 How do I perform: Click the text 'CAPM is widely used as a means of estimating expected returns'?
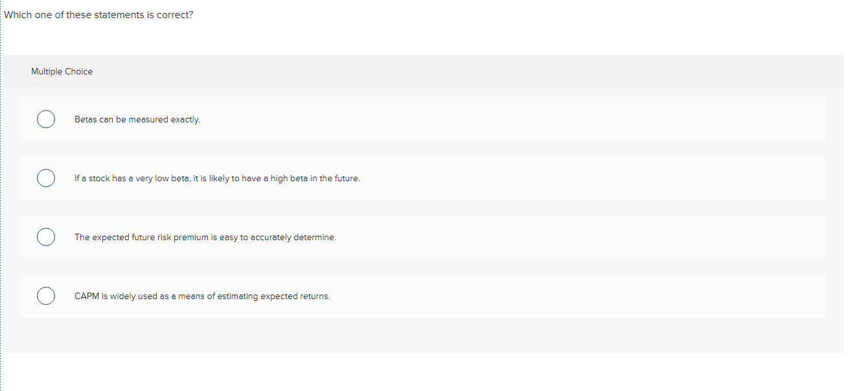tap(202, 296)
